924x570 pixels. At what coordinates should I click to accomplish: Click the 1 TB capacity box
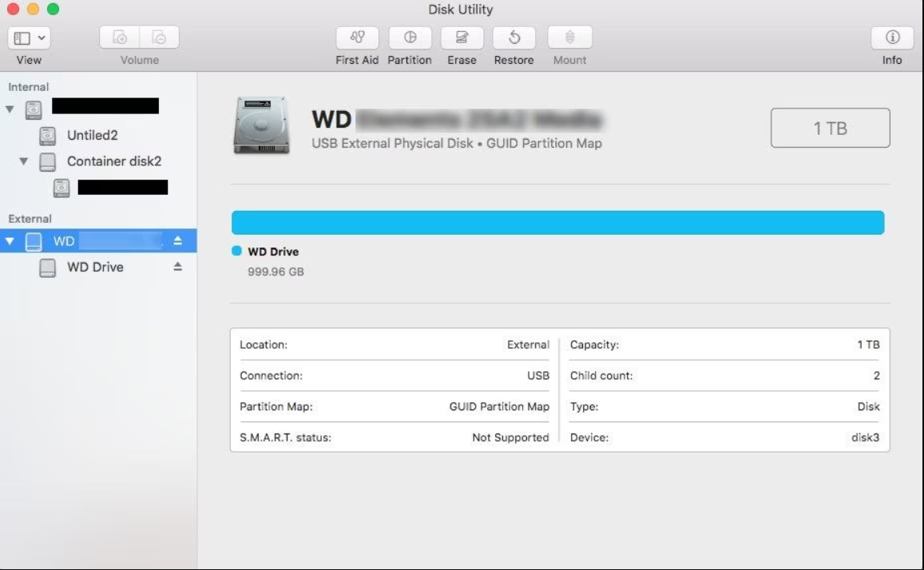831,128
